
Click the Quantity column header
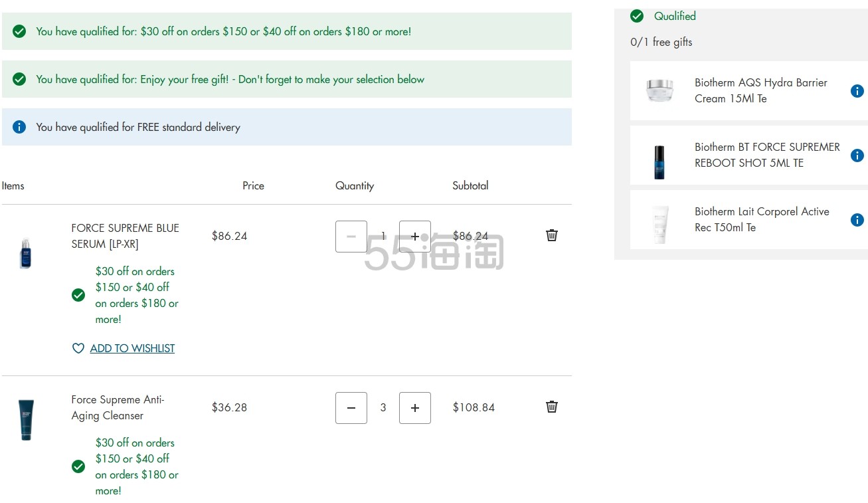tap(355, 185)
